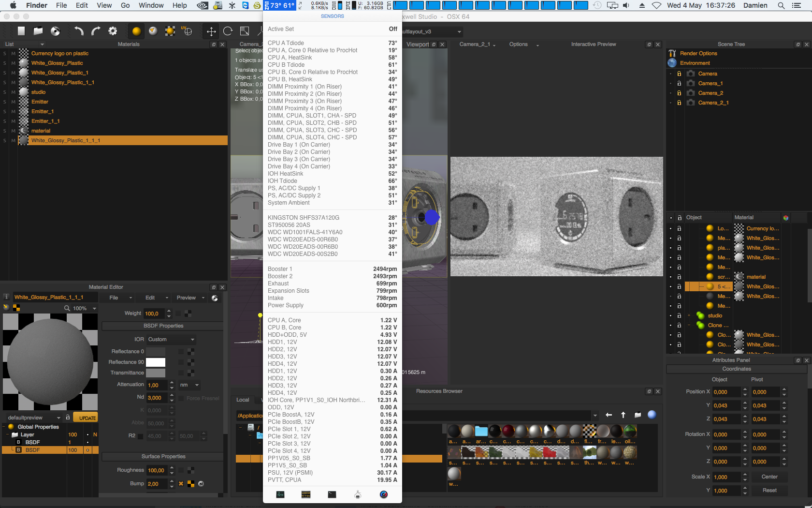Click the disc icon beside Preview menu

tap(215, 298)
